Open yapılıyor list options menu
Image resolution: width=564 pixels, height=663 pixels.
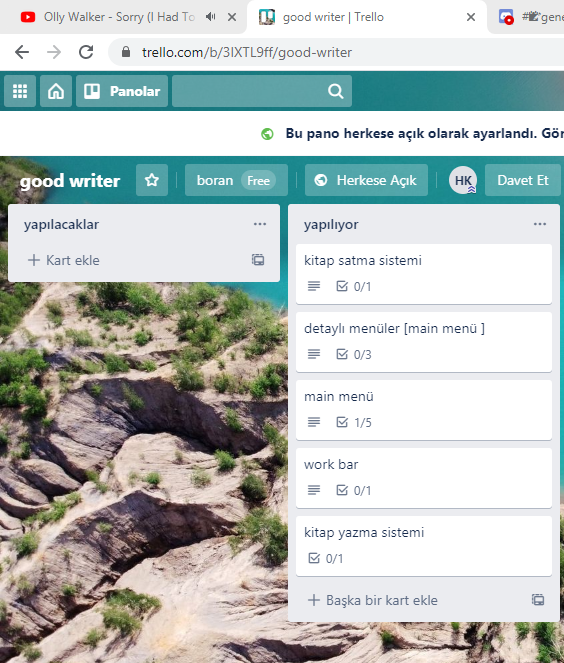tap(540, 224)
